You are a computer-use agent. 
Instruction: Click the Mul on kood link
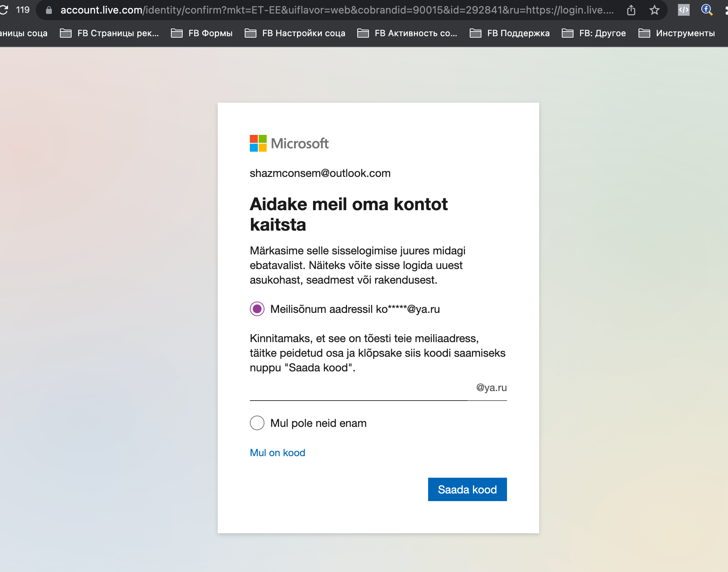tap(278, 453)
